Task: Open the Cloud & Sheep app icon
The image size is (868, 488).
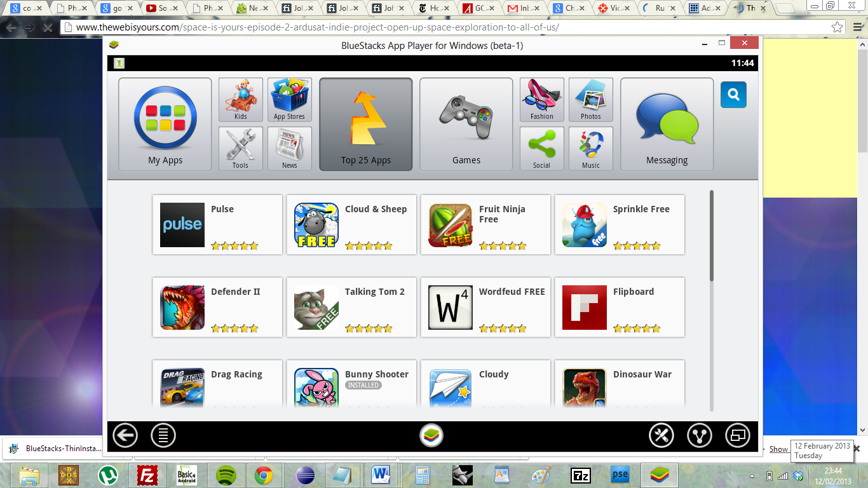Action: (x=316, y=225)
